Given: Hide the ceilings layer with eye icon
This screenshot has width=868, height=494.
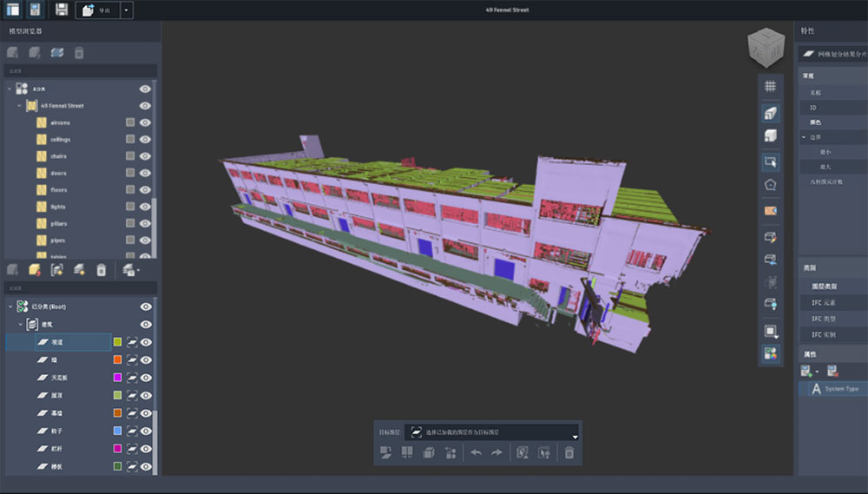Looking at the screenshot, I should click(x=145, y=140).
